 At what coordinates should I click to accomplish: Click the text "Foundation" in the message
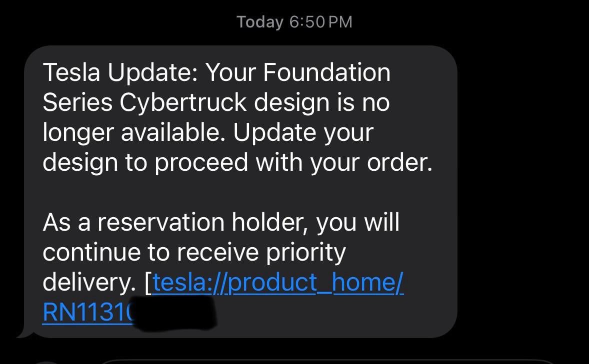click(x=326, y=73)
